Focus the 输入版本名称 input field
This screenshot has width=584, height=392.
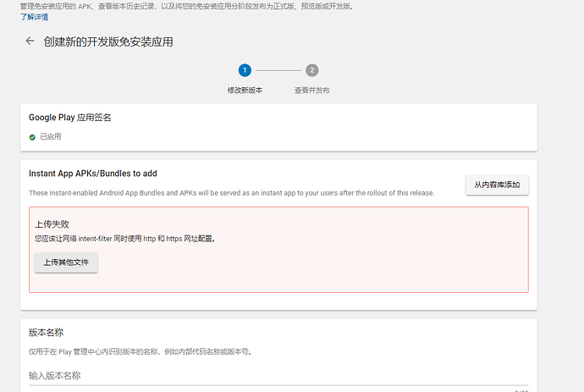[x=278, y=376]
